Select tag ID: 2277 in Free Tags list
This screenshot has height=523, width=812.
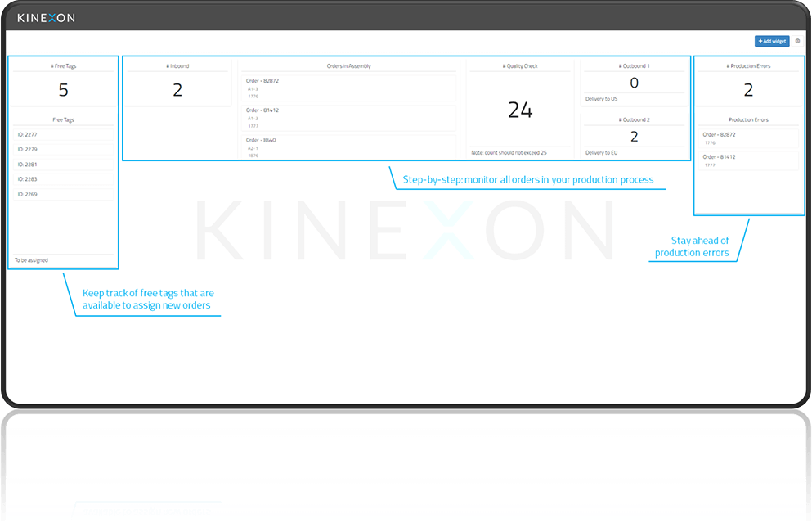(63, 133)
